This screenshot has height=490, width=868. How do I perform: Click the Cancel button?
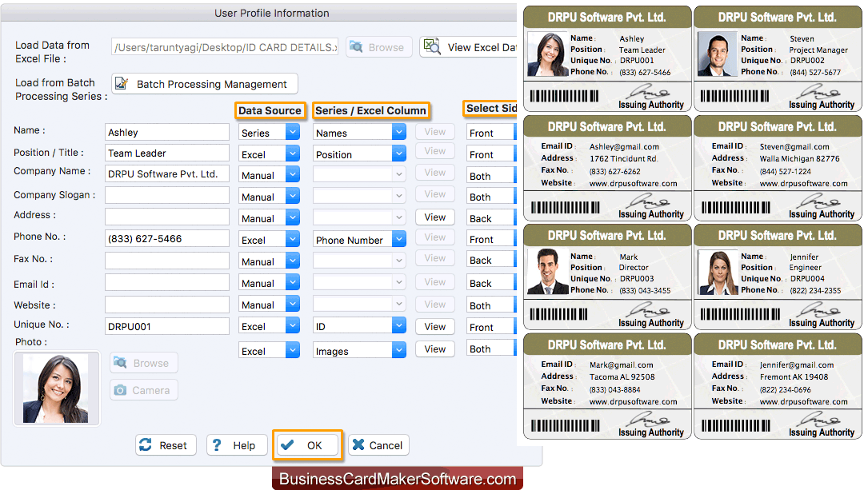tap(378, 445)
